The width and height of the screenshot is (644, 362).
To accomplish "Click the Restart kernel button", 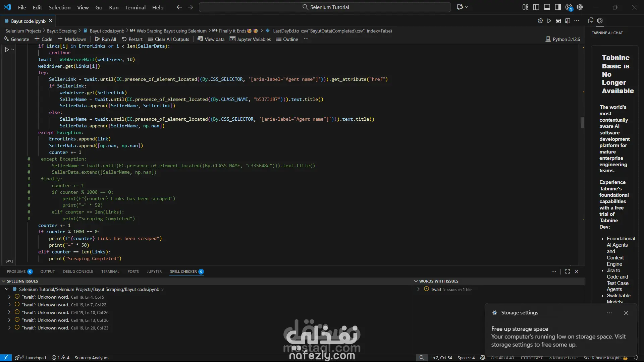I will pos(132,39).
